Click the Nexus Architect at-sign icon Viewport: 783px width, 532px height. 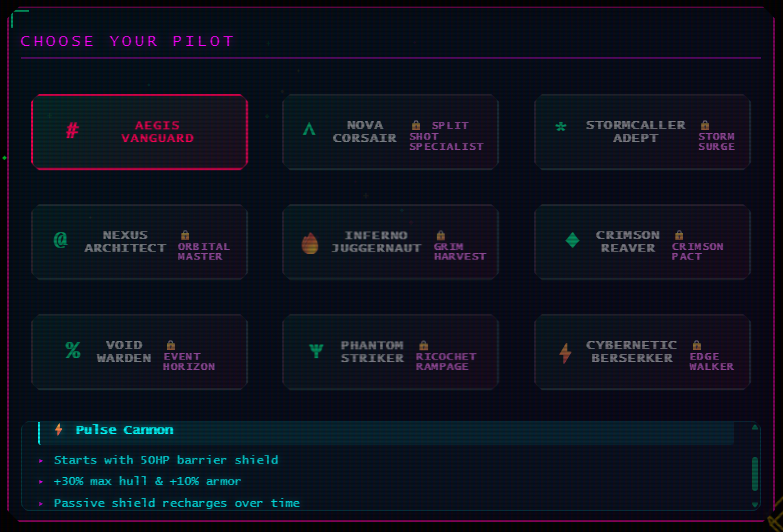(x=60, y=240)
